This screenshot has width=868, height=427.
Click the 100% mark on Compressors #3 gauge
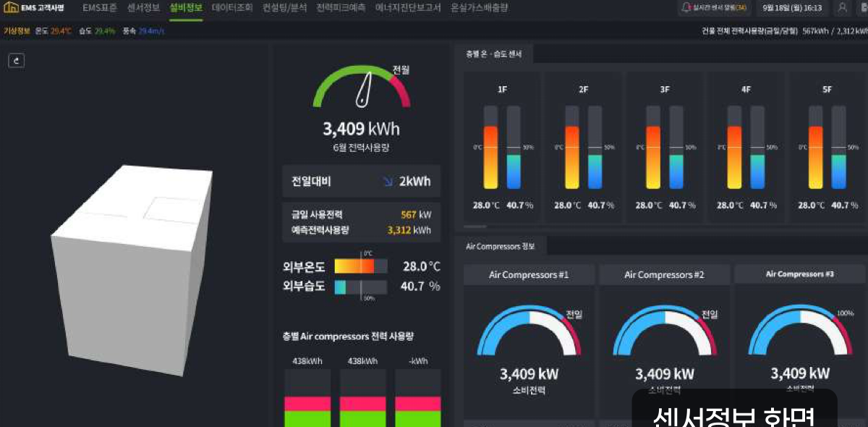[844, 313]
